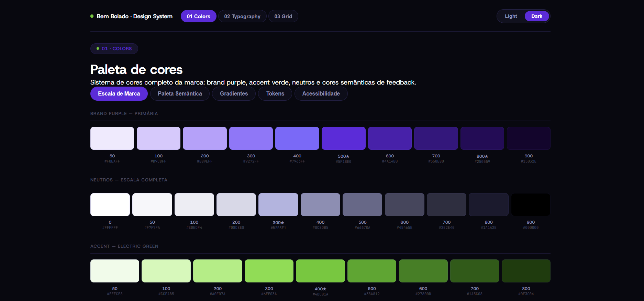Choose neutral 100 swatch #EDEDF4
Viewport: 644px width, 301px height.
(x=194, y=204)
